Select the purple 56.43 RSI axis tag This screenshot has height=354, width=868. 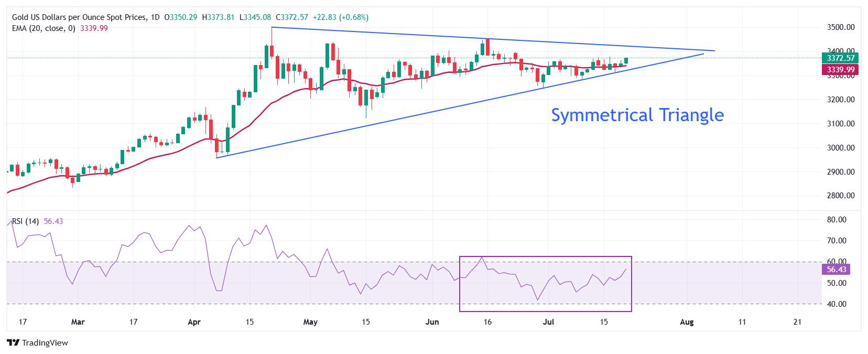pos(836,270)
